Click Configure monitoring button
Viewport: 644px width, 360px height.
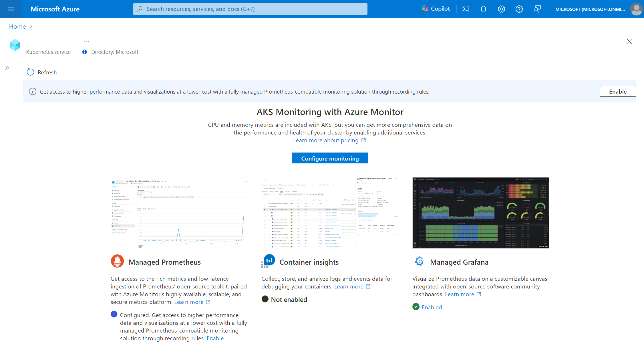[330, 158]
